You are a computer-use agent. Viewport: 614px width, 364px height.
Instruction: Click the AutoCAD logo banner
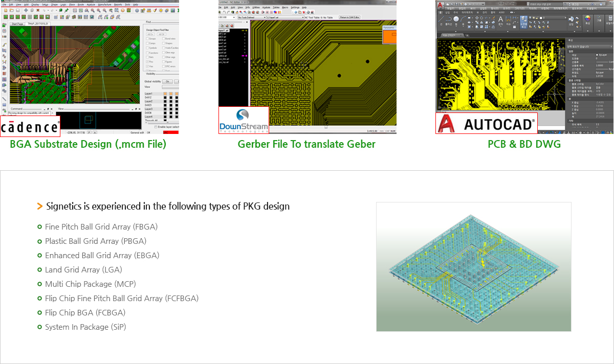coord(487,123)
